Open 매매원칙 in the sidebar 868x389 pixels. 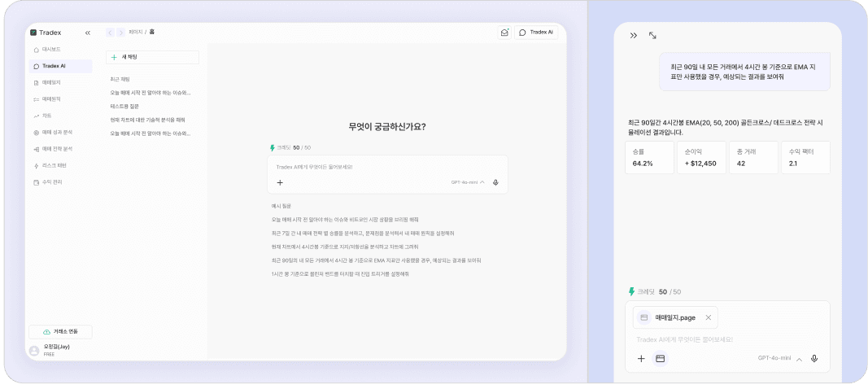(60, 99)
